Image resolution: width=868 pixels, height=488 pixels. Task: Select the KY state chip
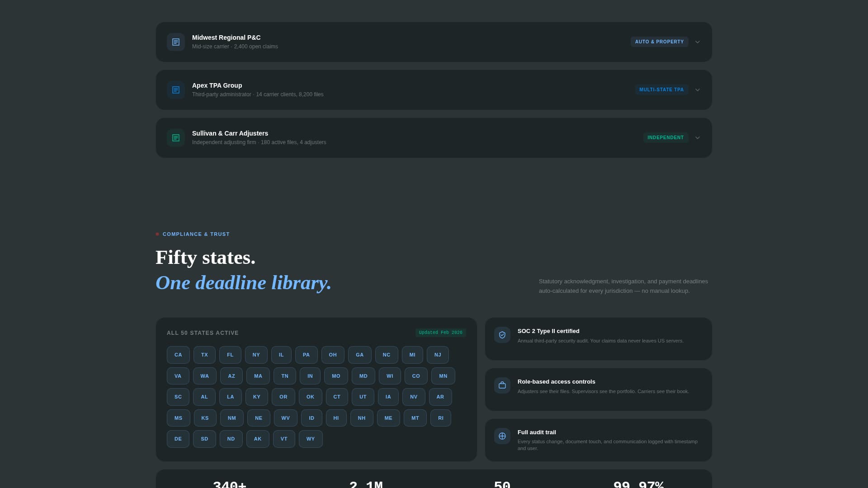[257, 397]
